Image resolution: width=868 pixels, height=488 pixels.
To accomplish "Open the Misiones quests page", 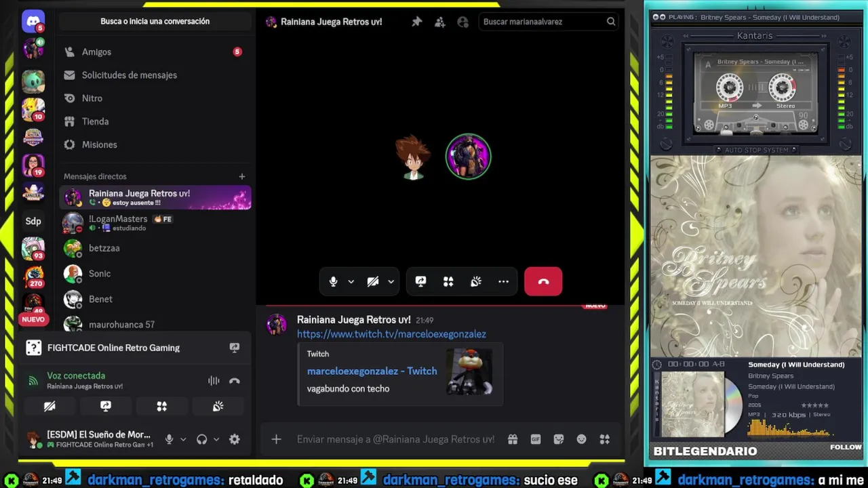I will click(x=155, y=144).
